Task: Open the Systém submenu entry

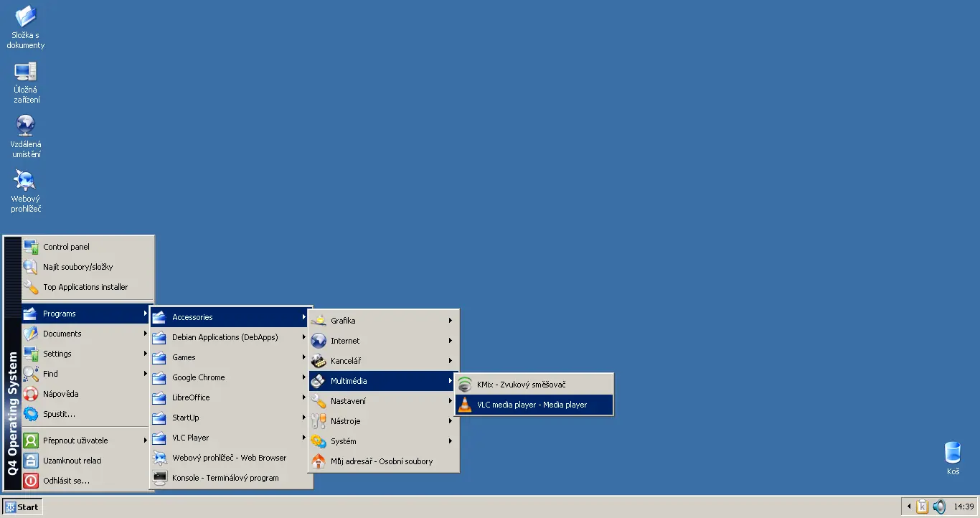Action: 383,441
